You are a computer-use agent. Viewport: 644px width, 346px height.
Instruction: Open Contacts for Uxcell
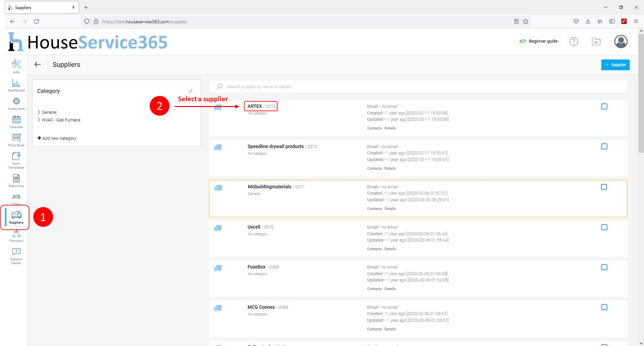point(374,249)
